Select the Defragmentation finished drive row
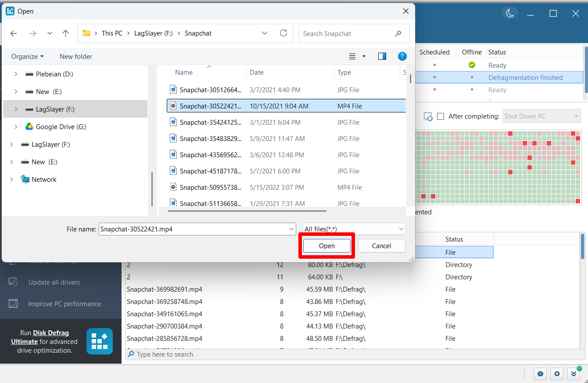588x383 pixels. click(499, 78)
